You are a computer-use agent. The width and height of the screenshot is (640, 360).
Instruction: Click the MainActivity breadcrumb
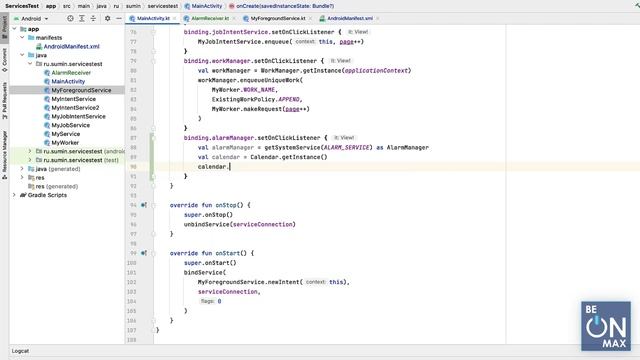pos(203,6)
